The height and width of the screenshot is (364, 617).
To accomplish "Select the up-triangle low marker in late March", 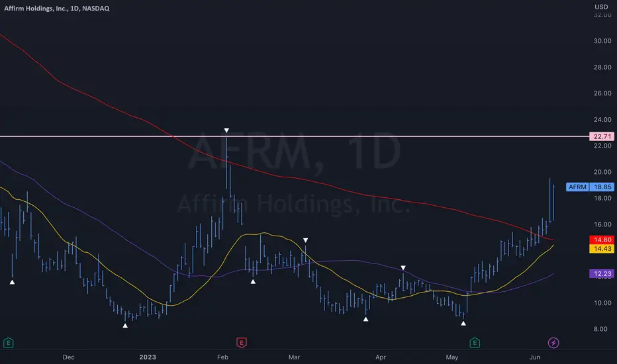I will [x=366, y=319].
